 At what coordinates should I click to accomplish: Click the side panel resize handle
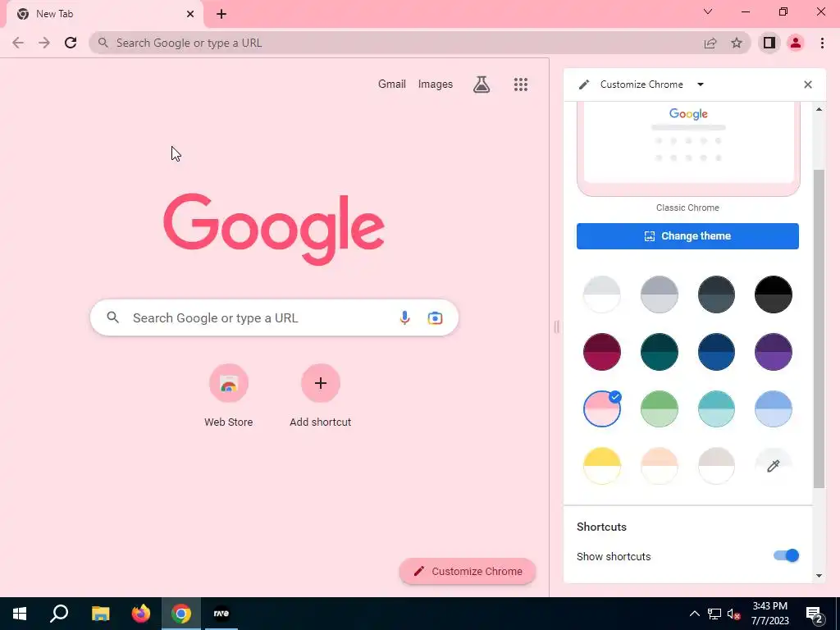point(556,326)
